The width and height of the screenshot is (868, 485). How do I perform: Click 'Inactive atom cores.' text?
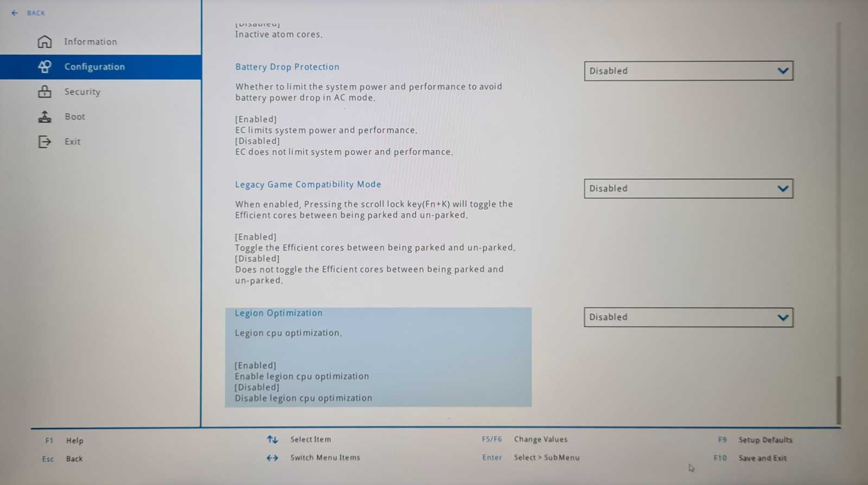point(278,34)
